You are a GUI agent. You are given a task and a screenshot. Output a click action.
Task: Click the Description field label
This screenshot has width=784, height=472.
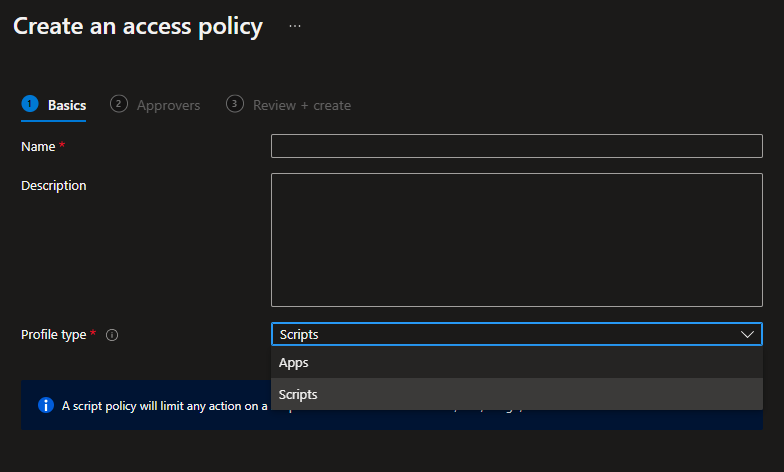click(54, 185)
